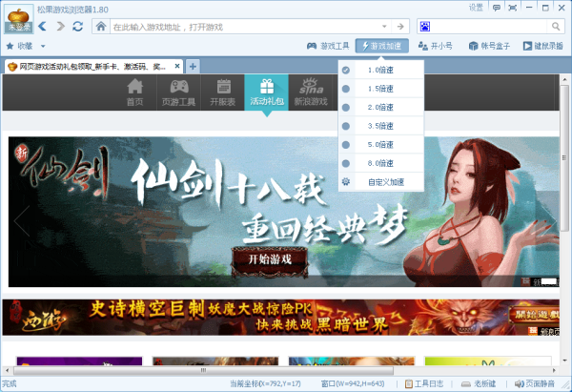This screenshot has height=392, width=572.
Task: Click the game address input field
Action: (238, 26)
